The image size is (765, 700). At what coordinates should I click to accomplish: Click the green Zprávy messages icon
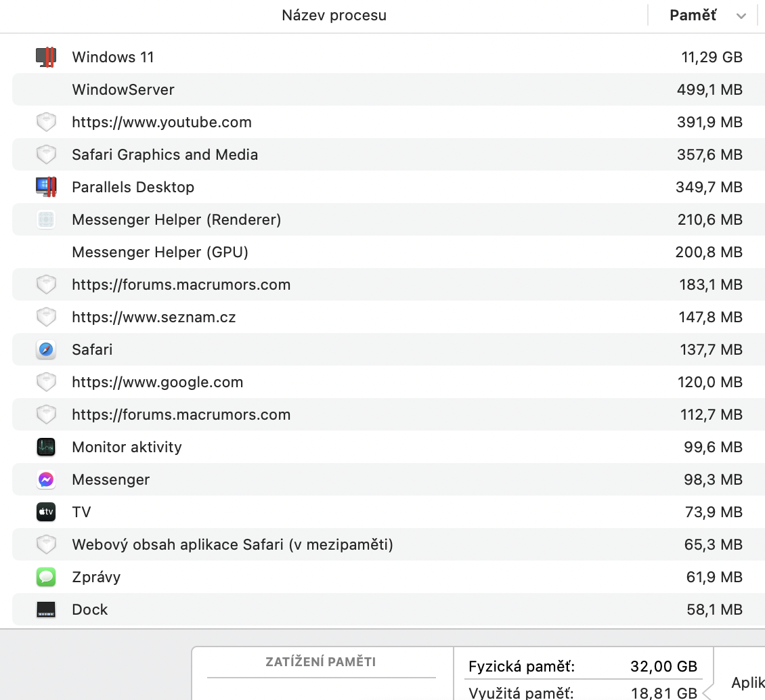(x=46, y=577)
